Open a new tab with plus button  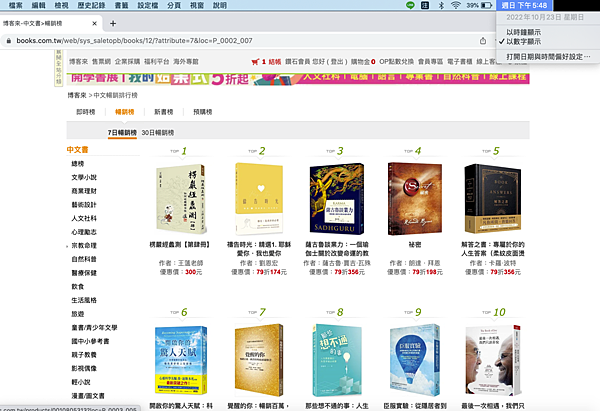coord(113,23)
